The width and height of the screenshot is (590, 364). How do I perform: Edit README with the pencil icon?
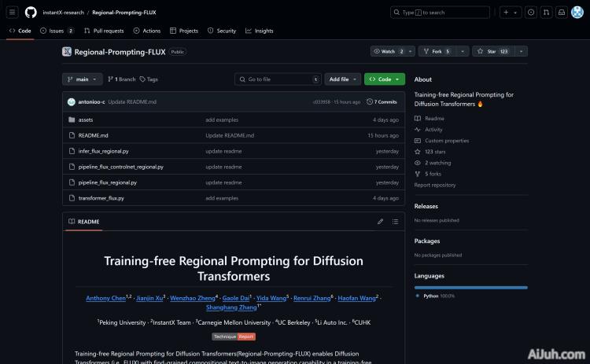(x=381, y=222)
